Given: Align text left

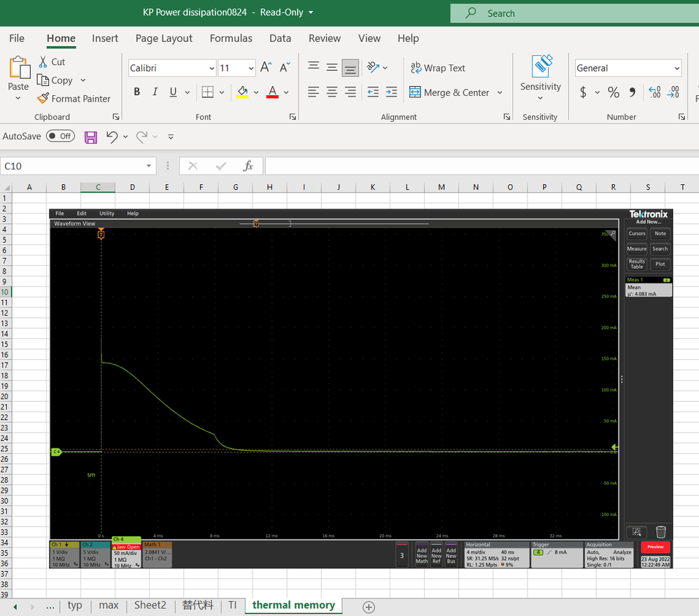Looking at the screenshot, I should 314,92.
